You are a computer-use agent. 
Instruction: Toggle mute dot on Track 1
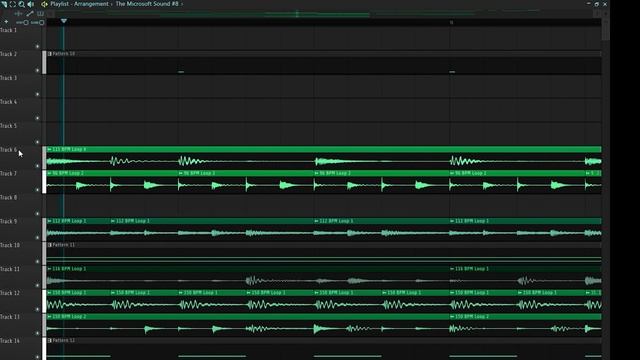point(38,46)
